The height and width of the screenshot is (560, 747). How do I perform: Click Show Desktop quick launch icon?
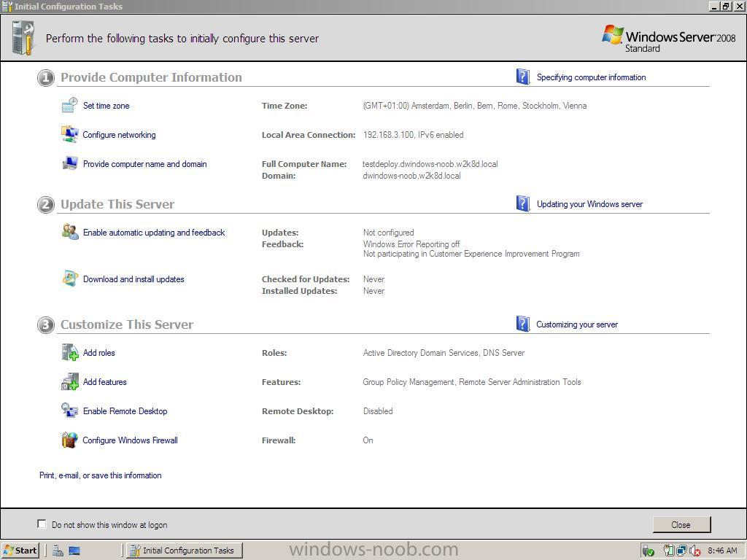[x=74, y=551]
